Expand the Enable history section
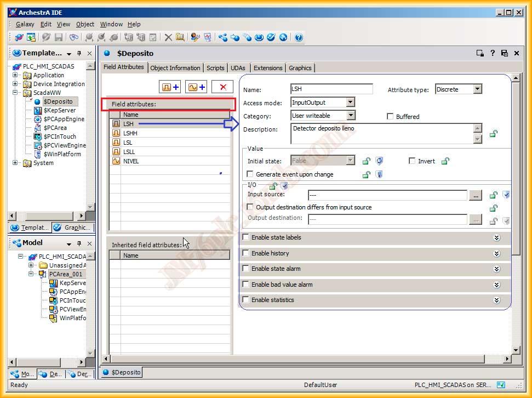Viewport: 532px width, 398px height. [496, 253]
